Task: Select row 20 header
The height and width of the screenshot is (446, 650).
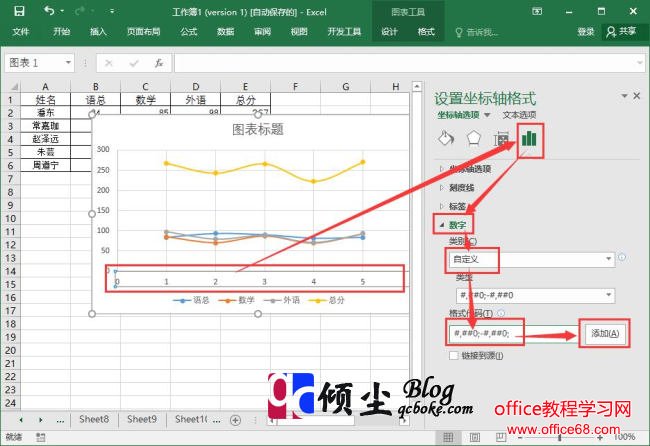Action: (10, 350)
